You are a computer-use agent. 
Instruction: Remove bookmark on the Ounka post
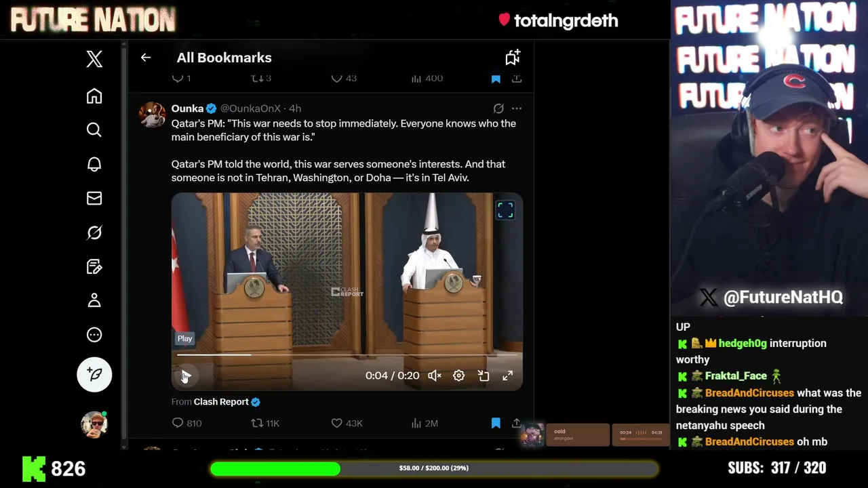point(496,423)
